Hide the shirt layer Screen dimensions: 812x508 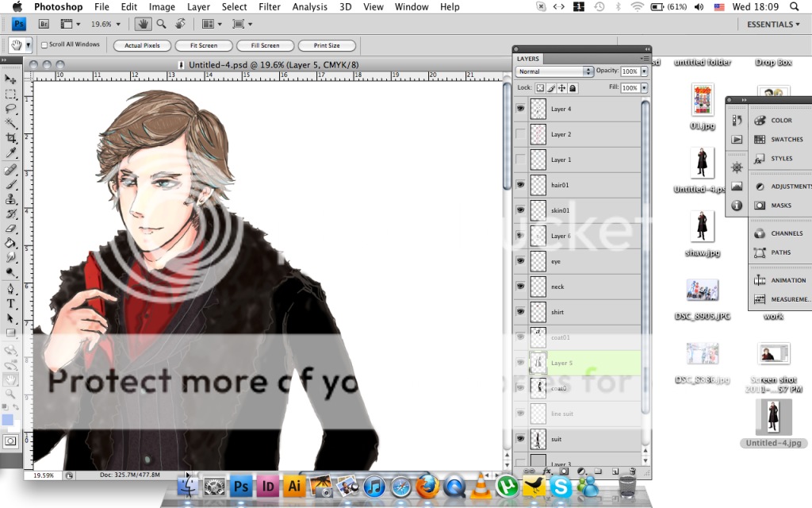[x=520, y=312]
